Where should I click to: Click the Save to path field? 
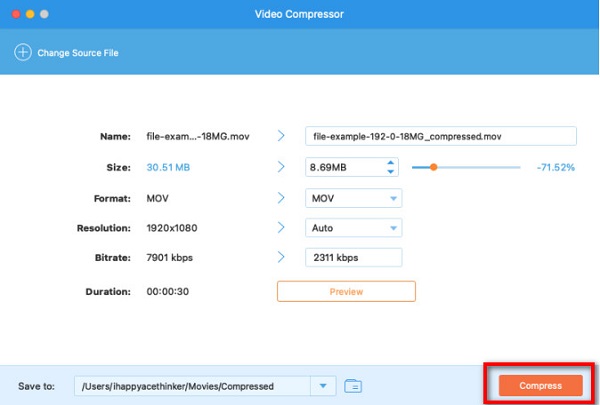tap(192, 386)
